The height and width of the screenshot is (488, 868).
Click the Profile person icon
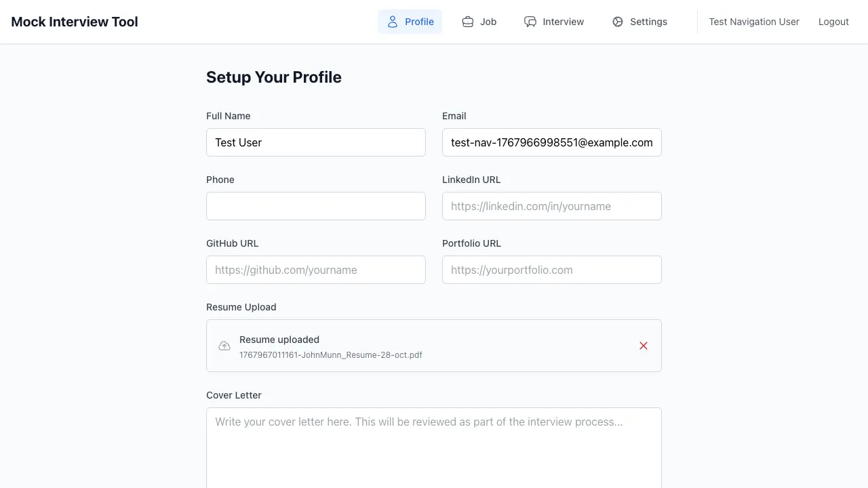pyautogui.click(x=393, y=22)
